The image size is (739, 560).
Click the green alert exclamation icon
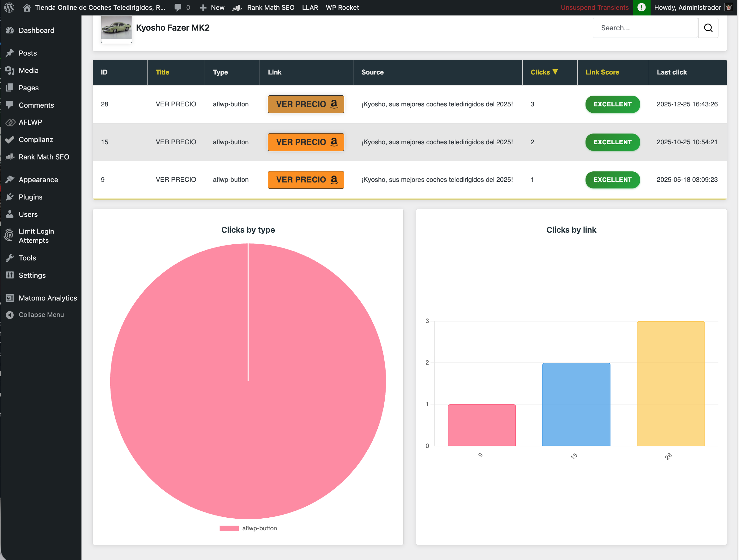641,7
